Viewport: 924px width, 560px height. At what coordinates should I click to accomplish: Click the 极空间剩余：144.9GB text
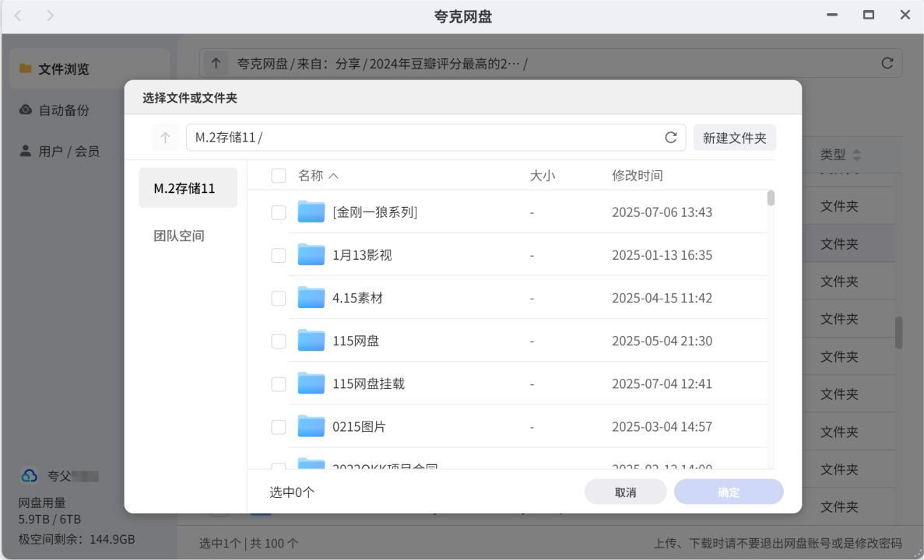76,539
